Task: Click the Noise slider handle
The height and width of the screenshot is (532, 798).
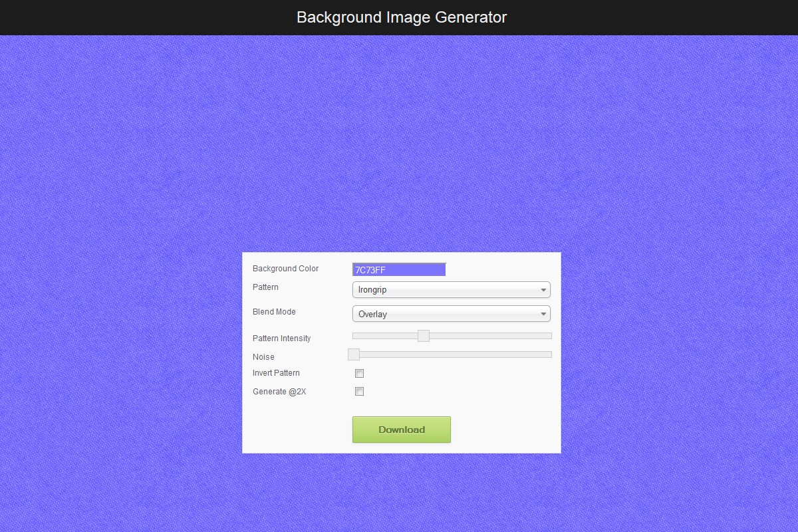Action: (354, 354)
